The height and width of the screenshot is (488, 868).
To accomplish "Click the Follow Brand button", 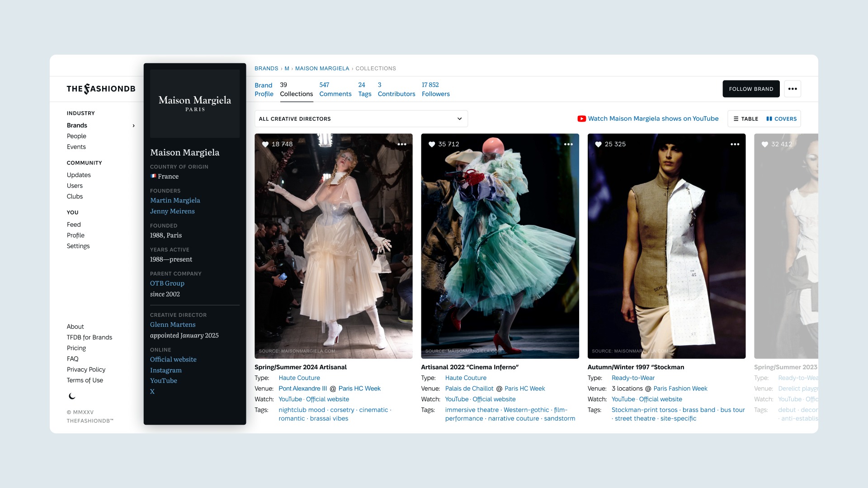I will [x=751, y=89].
